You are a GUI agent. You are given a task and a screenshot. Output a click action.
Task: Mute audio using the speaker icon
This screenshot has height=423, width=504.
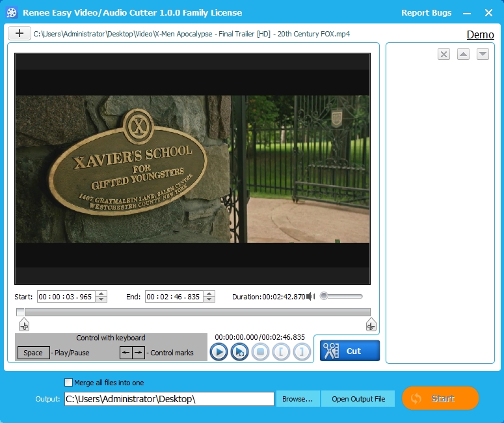pyautogui.click(x=311, y=297)
